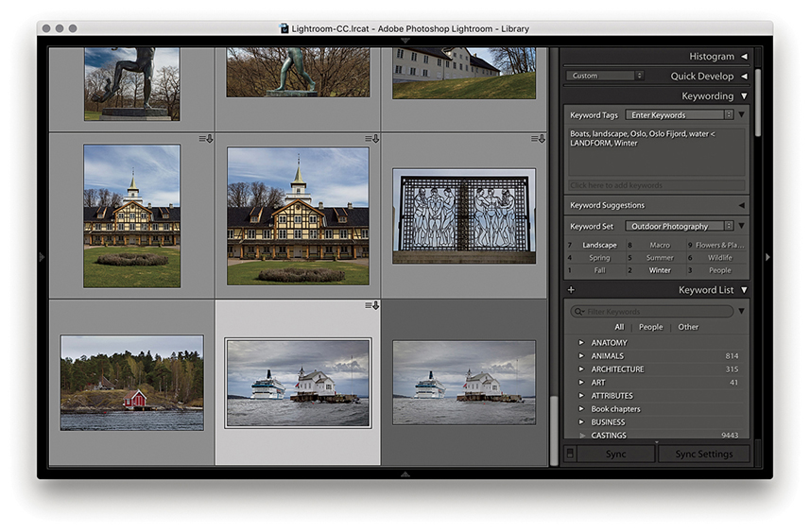Click the plus icon beside Keyword List
The height and width of the screenshot is (532, 810).
[571, 290]
